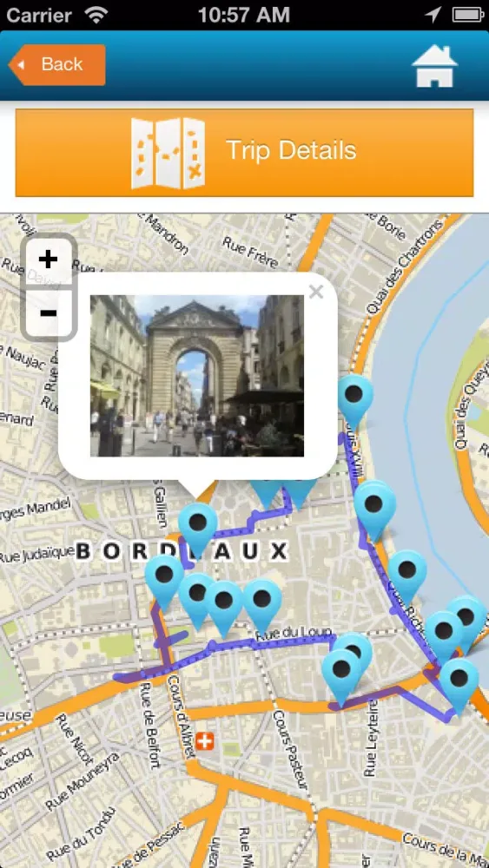Click the Rue du Loup street label
The image size is (489, 868).
click(x=294, y=633)
